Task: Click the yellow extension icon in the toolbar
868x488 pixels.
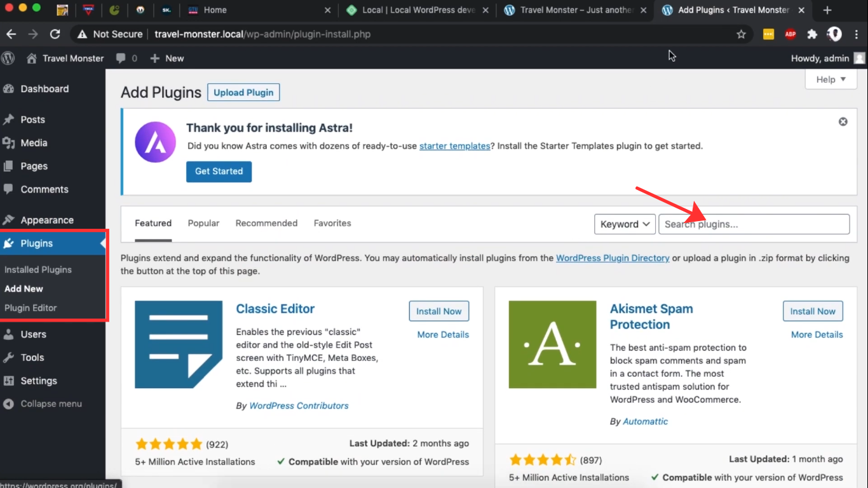Action: point(769,34)
